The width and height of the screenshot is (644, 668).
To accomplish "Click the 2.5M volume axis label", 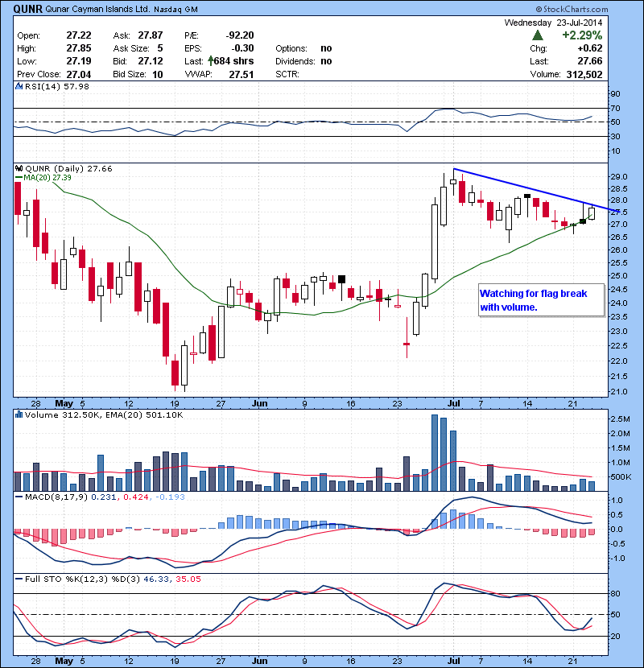I will (x=620, y=419).
